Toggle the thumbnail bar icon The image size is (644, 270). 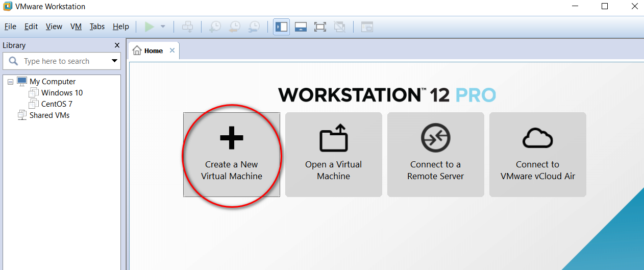tap(301, 27)
